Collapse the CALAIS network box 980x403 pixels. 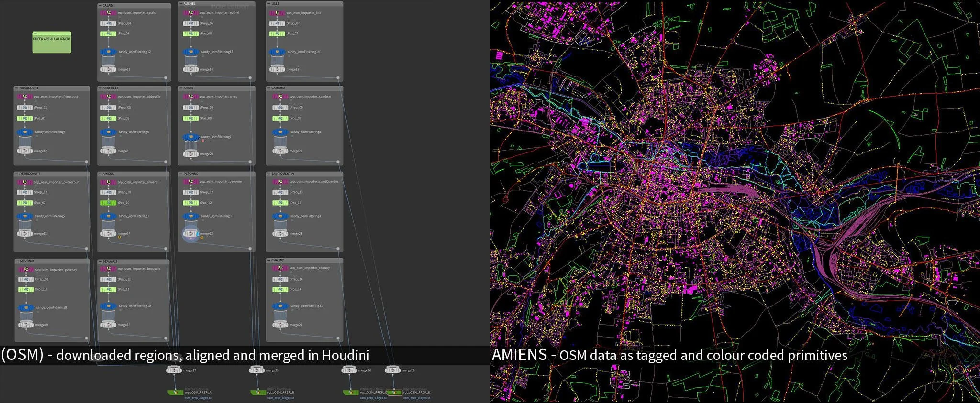coord(100,5)
